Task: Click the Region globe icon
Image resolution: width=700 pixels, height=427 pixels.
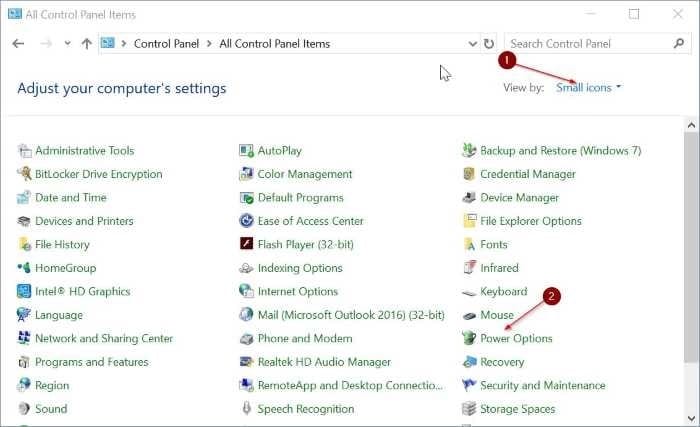Action: click(x=24, y=385)
